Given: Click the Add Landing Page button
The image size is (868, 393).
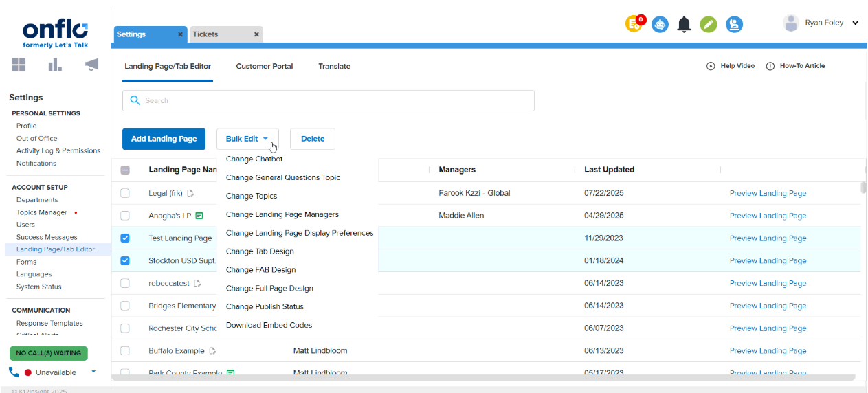Looking at the screenshot, I should [164, 139].
